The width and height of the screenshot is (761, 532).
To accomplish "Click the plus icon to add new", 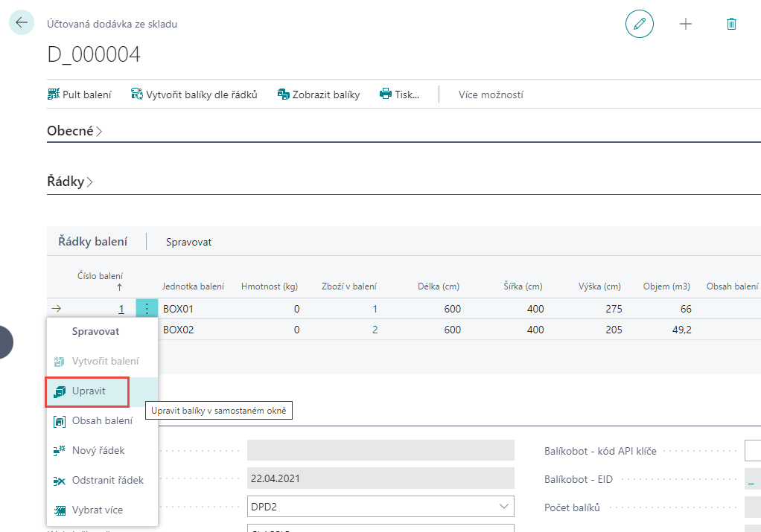I will (686, 24).
